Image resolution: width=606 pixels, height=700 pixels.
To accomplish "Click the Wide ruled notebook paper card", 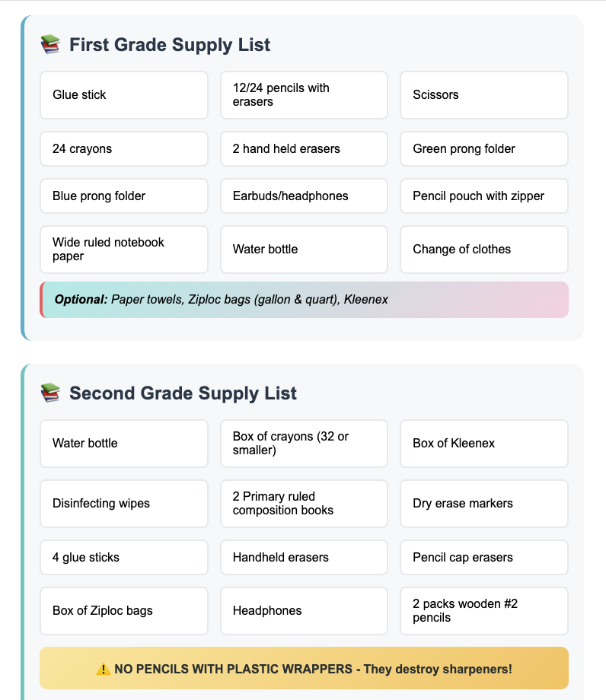I will coord(124,250).
